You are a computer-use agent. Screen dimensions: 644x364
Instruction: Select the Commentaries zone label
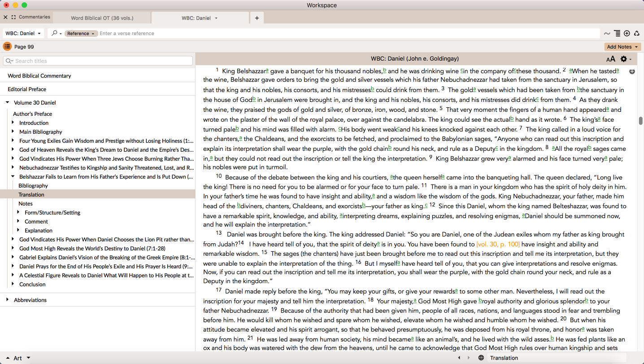coord(35,17)
